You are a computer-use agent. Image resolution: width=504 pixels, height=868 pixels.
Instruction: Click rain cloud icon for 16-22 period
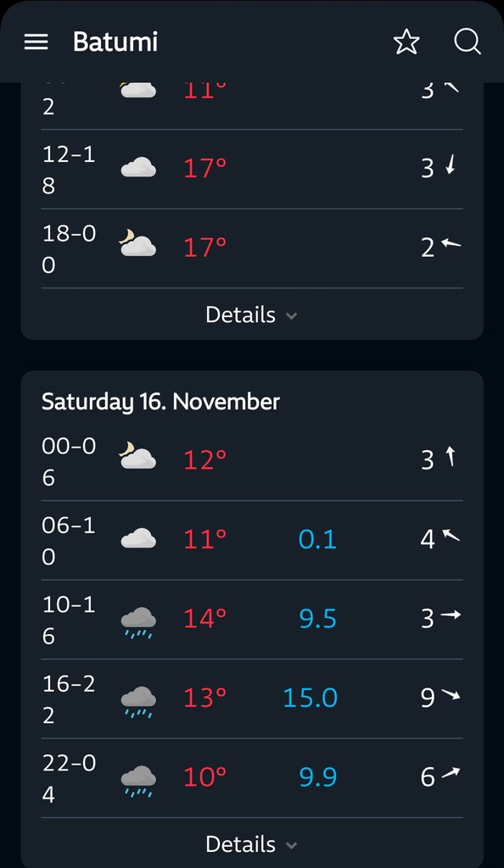click(138, 701)
